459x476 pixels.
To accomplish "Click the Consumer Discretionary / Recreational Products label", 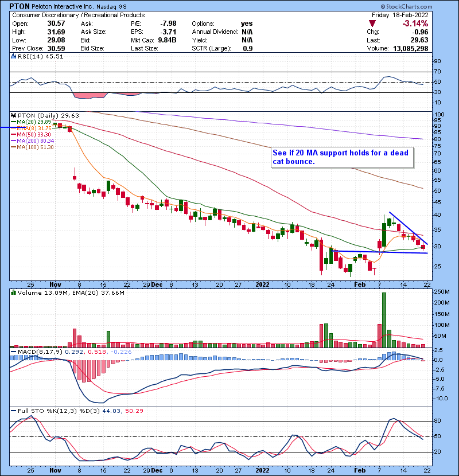I will pos(79,15).
